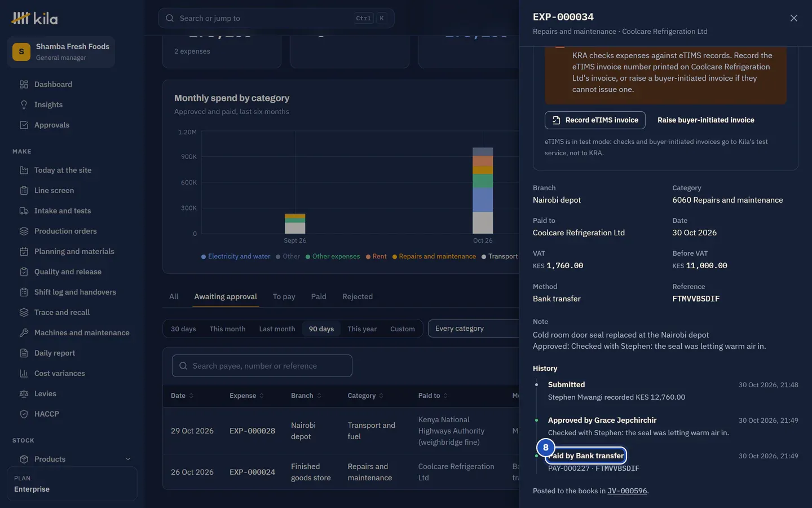The image size is (812, 508).
Task: Select the Last month range
Action: click(x=277, y=329)
